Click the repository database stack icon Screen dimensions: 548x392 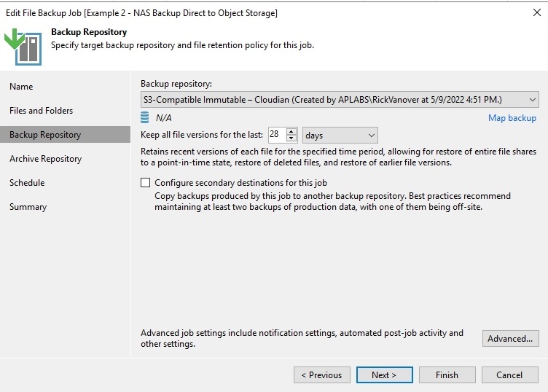[x=145, y=118]
